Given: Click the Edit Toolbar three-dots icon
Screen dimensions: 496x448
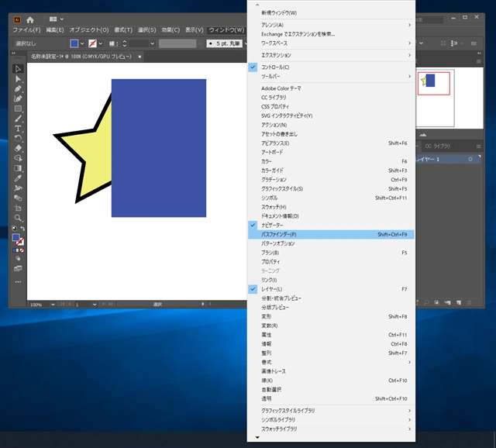Looking at the screenshot, I should point(18,281).
